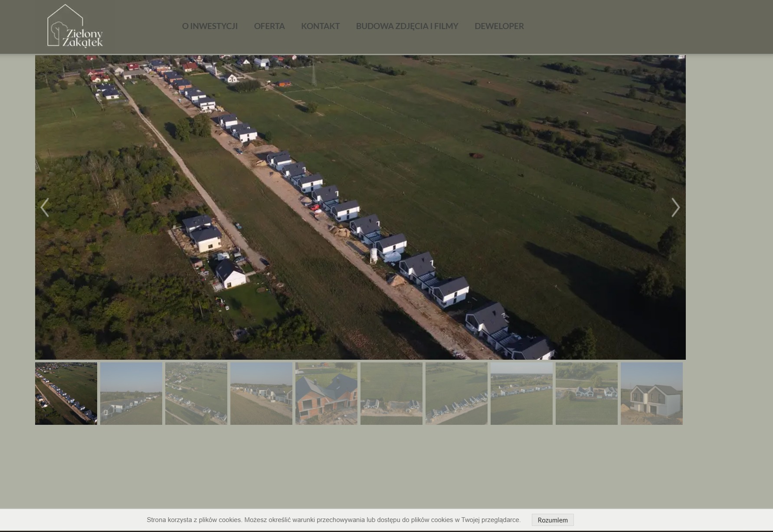
Task: Select the first thumbnail of aerial house row
Action: click(x=66, y=394)
